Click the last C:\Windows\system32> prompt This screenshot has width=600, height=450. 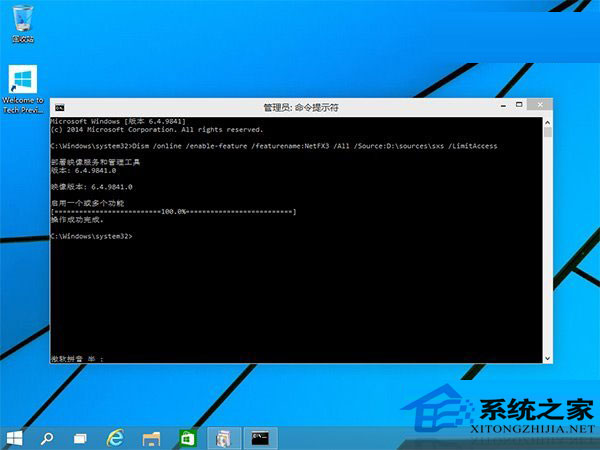[x=91, y=236]
